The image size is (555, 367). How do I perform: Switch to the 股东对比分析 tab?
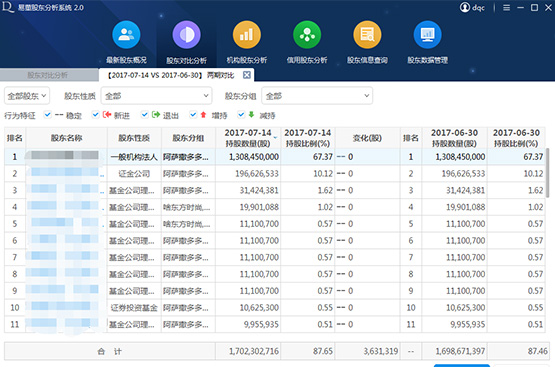(x=48, y=75)
